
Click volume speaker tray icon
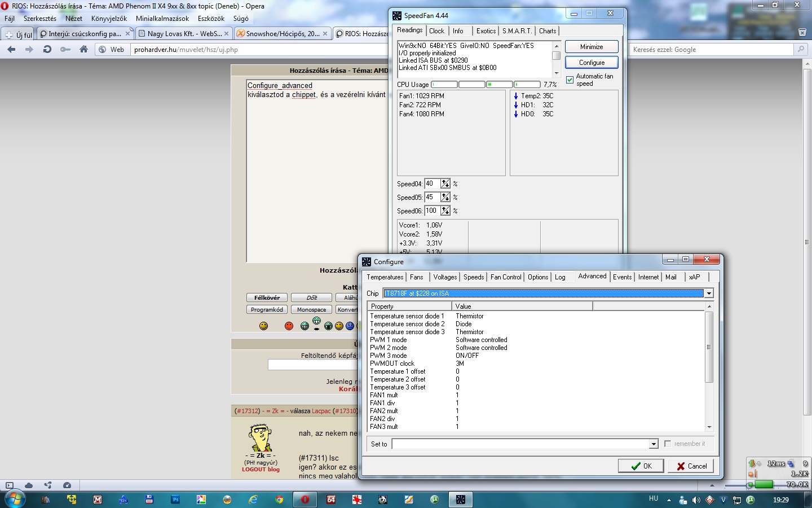pos(696,500)
